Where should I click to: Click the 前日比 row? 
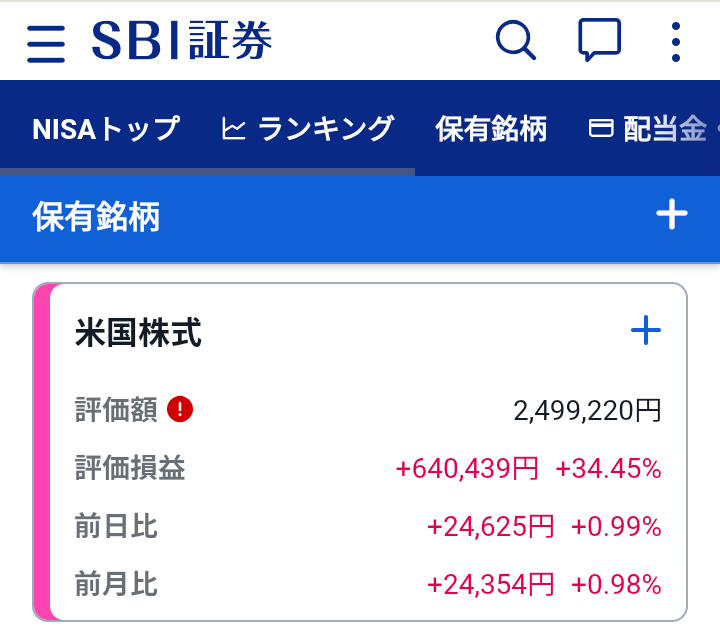pyautogui.click(x=368, y=526)
